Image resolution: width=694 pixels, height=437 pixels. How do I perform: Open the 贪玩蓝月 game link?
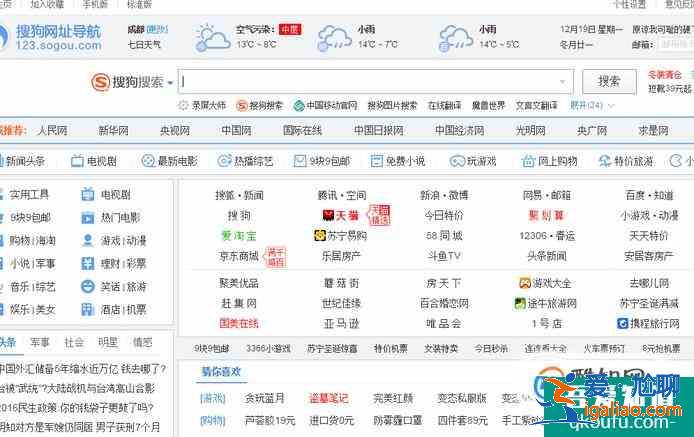(264, 398)
